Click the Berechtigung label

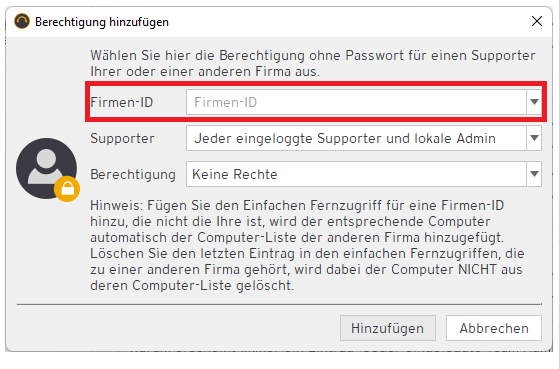[133, 174]
